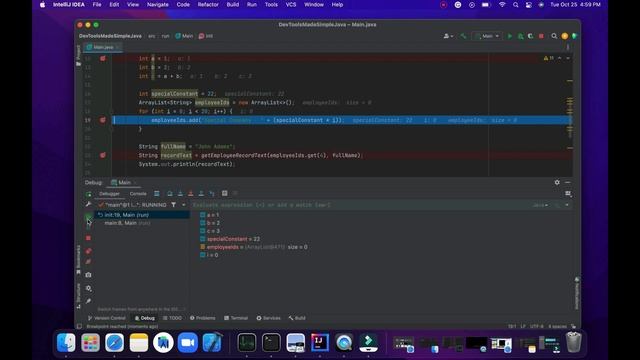This screenshot has width=640, height=360.
Task: Open Evaluate Expression calculator icon
Action: (224, 193)
